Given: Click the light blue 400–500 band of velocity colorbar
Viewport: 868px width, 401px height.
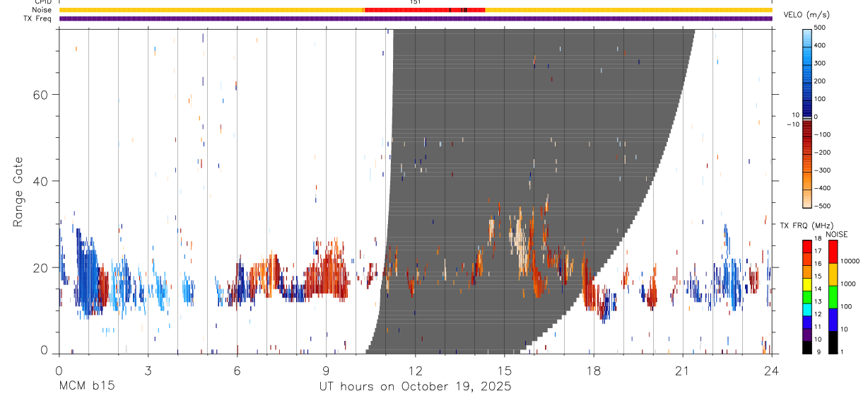Looking at the screenshot, I should (x=808, y=37).
